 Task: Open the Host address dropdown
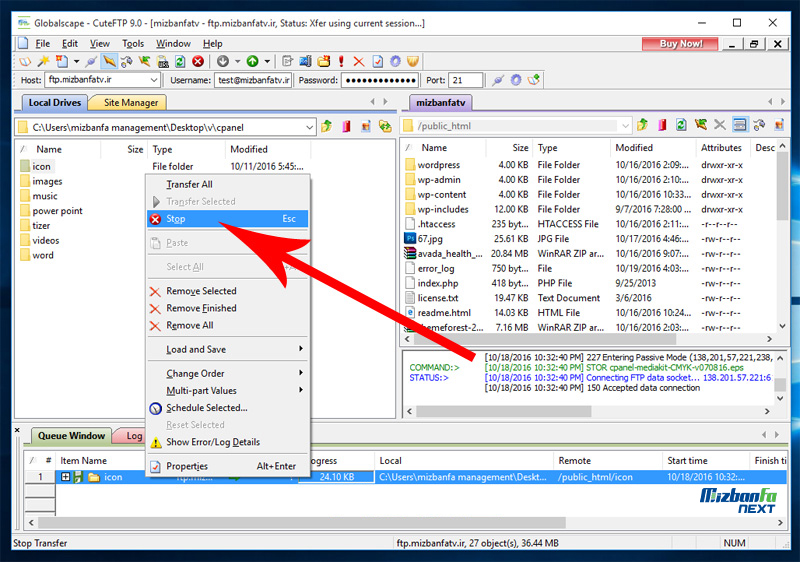153,80
